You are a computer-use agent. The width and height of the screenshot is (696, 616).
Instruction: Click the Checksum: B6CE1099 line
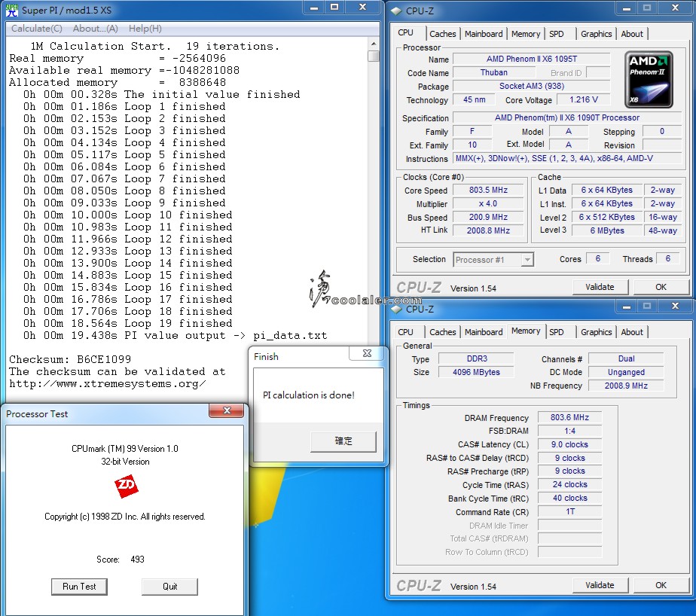pyautogui.click(x=70, y=359)
